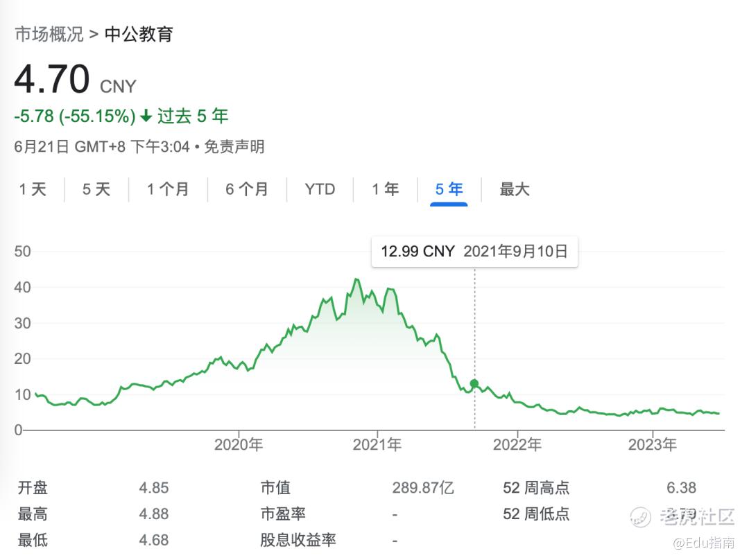This screenshot has height=560, width=749.
Task: Click the 市盈率 label
Action: pyautogui.click(x=283, y=514)
